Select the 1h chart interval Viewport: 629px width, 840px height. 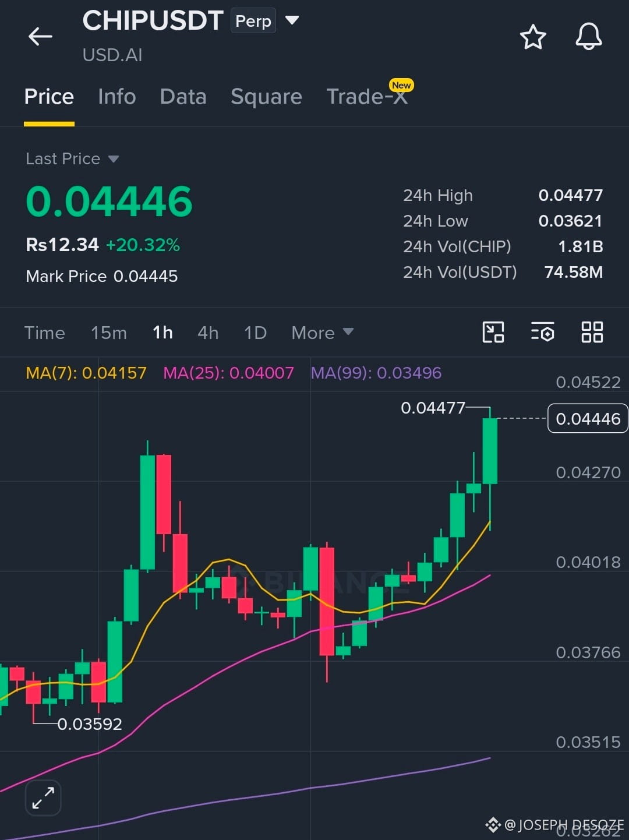pos(162,333)
